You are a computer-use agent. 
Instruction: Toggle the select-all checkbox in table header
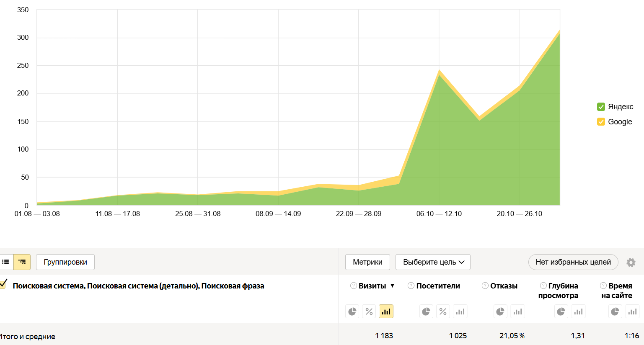[x=3, y=284]
